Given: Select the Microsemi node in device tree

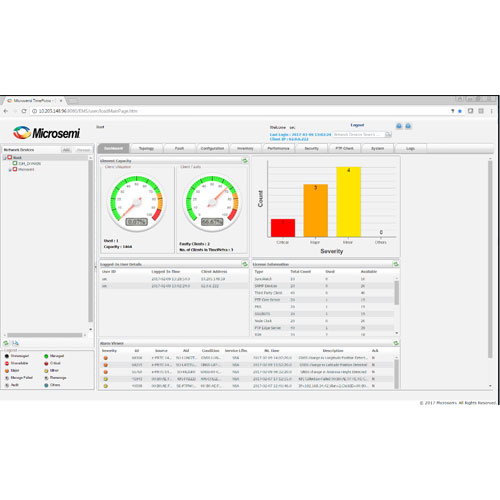Looking at the screenshot, I should click(26, 169).
